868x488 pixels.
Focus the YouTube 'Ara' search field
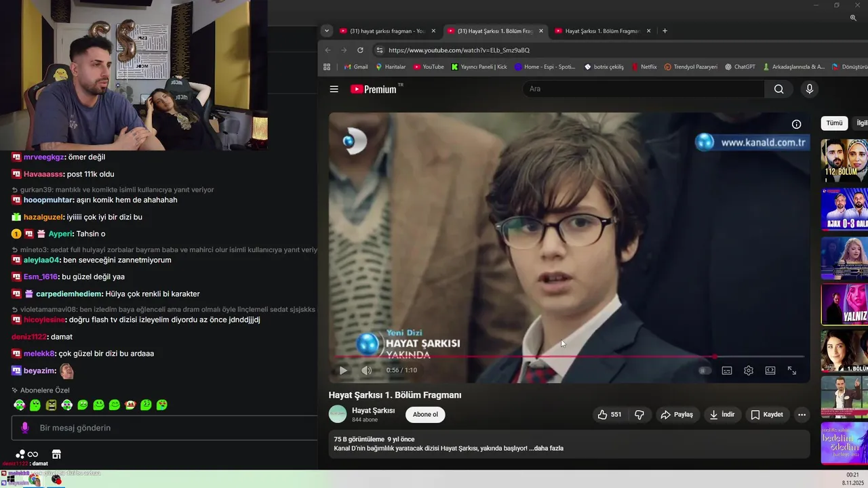[x=643, y=89]
